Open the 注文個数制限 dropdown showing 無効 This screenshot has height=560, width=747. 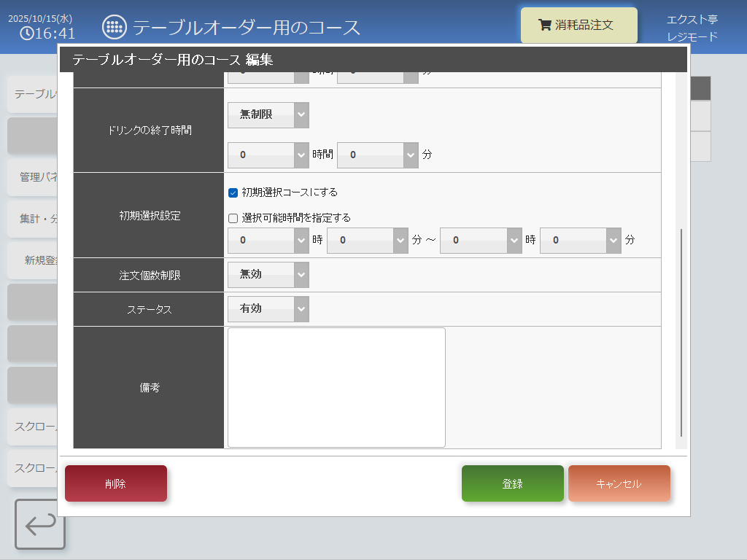pyautogui.click(x=268, y=275)
